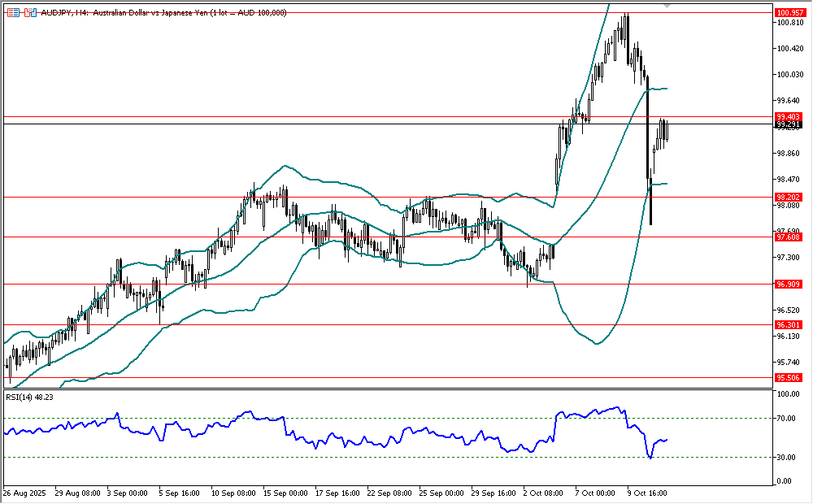The height and width of the screenshot is (504, 813).
Task: Click the 96.909 red level label
Action: point(789,284)
